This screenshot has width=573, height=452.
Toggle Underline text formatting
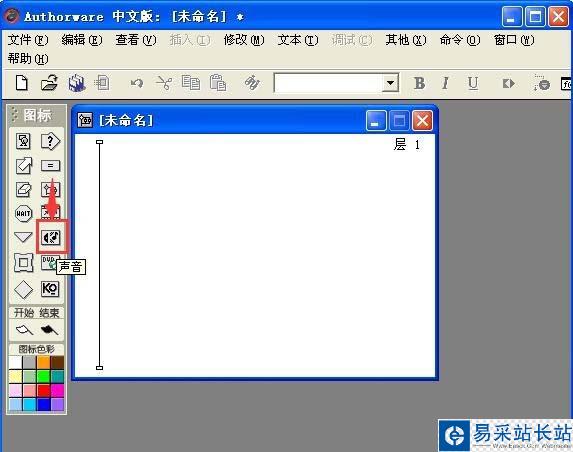(473, 83)
